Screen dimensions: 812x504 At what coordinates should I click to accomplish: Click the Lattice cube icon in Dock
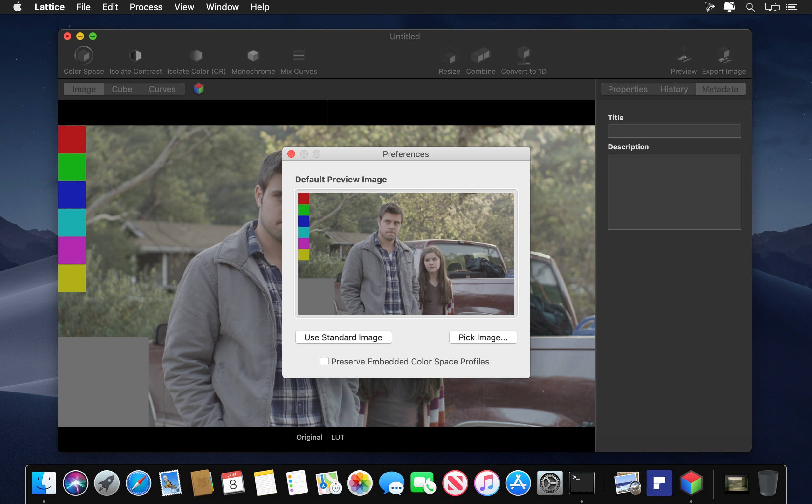click(691, 482)
